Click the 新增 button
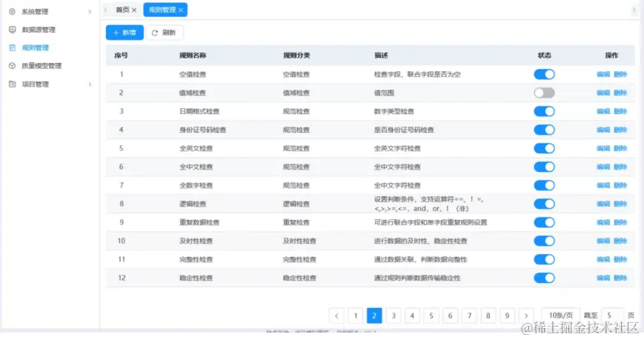This screenshot has width=644, height=340. [125, 33]
